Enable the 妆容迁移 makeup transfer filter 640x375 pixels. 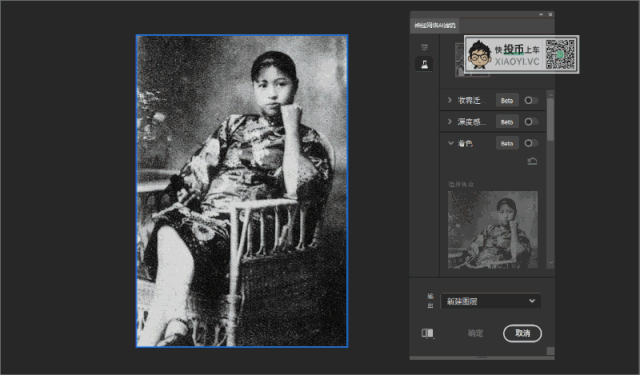tap(531, 100)
